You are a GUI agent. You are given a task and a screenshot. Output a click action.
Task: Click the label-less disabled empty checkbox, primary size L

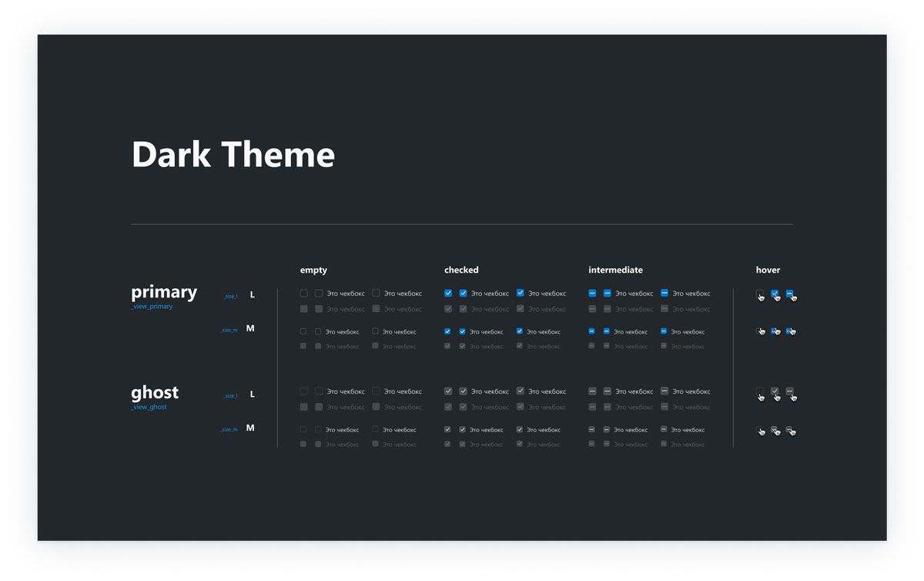[303, 309]
